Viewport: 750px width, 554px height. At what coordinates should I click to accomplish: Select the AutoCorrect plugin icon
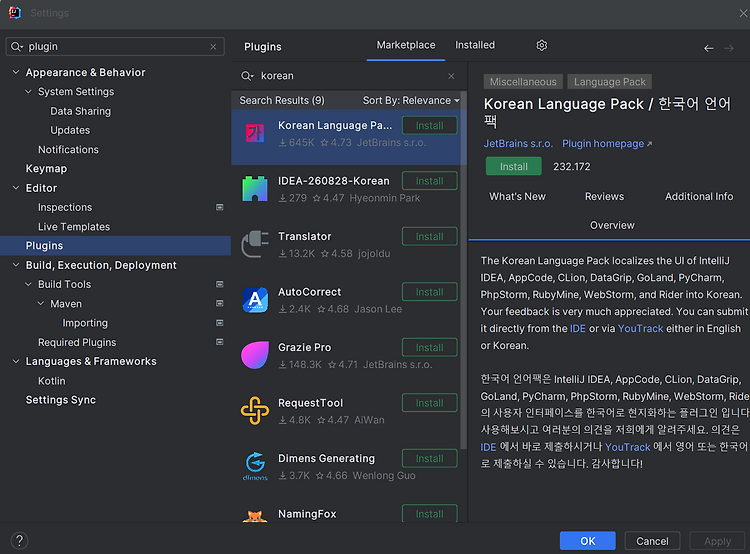coord(255,300)
